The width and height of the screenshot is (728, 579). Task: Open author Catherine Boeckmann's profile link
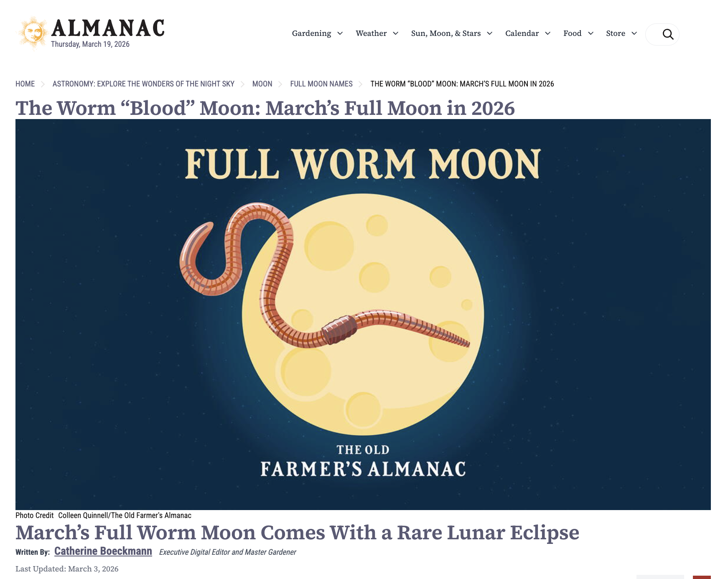coord(103,551)
